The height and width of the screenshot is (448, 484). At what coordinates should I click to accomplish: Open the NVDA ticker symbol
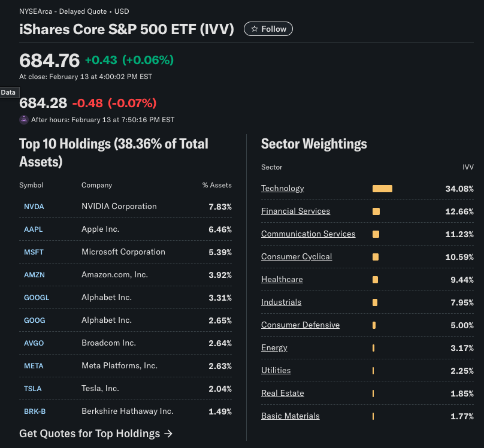[34, 207]
